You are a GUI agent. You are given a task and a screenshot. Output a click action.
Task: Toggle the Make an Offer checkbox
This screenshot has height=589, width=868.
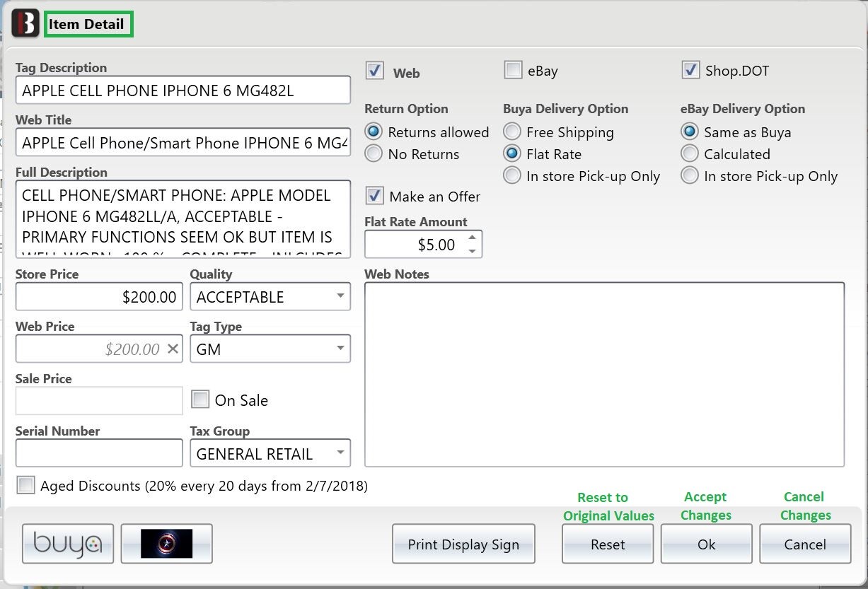click(x=375, y=196)
